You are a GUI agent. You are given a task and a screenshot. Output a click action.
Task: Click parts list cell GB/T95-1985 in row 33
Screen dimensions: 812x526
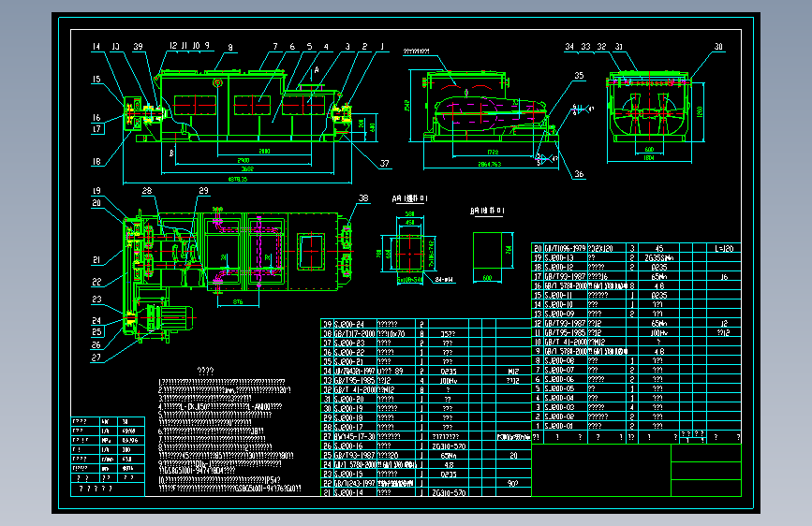tap(354, 380)
